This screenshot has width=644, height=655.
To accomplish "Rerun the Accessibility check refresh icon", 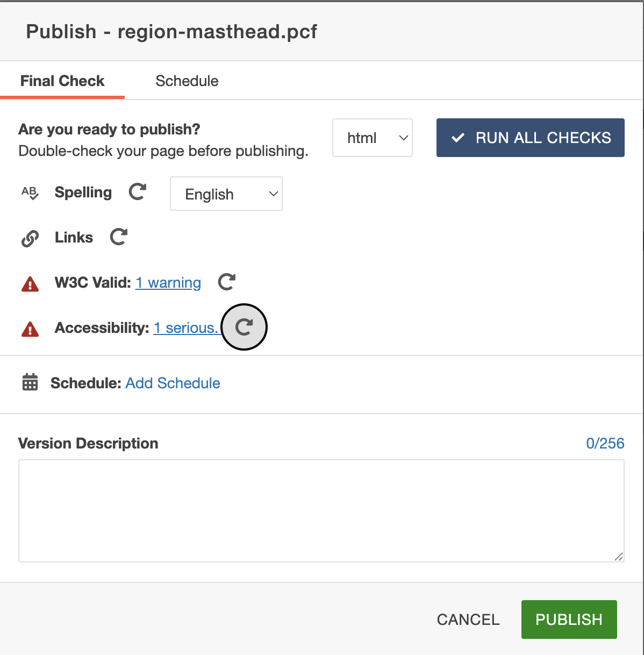I will pyautogui.click(x=244, y=327).
